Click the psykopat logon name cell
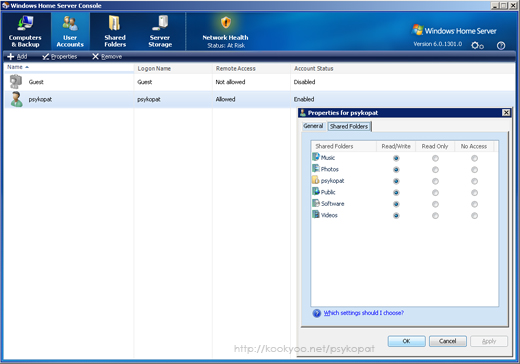 [x=149, y=99]
